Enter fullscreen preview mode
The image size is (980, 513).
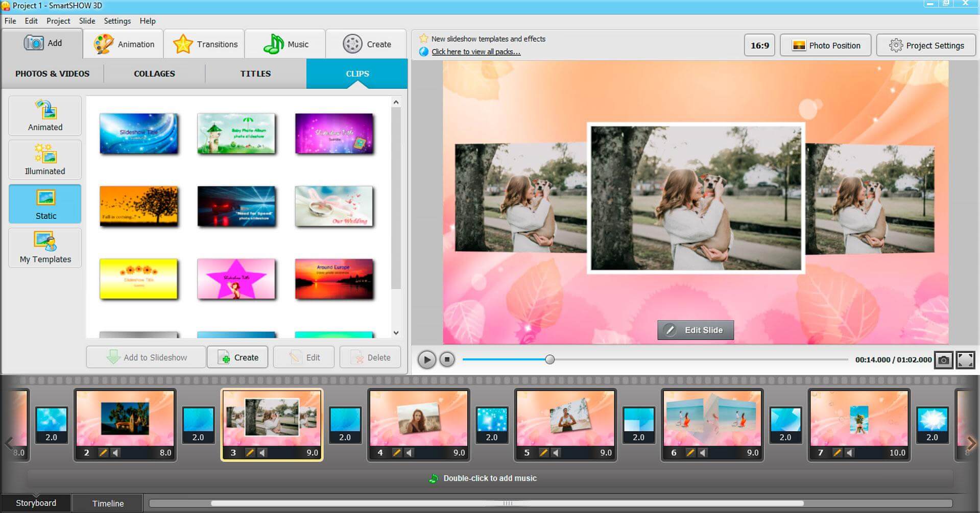coord(965,360)
